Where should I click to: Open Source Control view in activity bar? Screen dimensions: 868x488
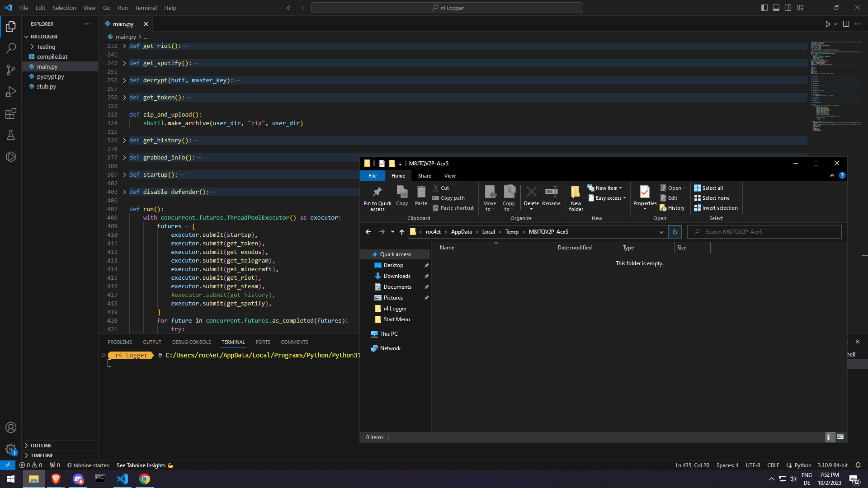pyautogui.click(x=11, y=70)
